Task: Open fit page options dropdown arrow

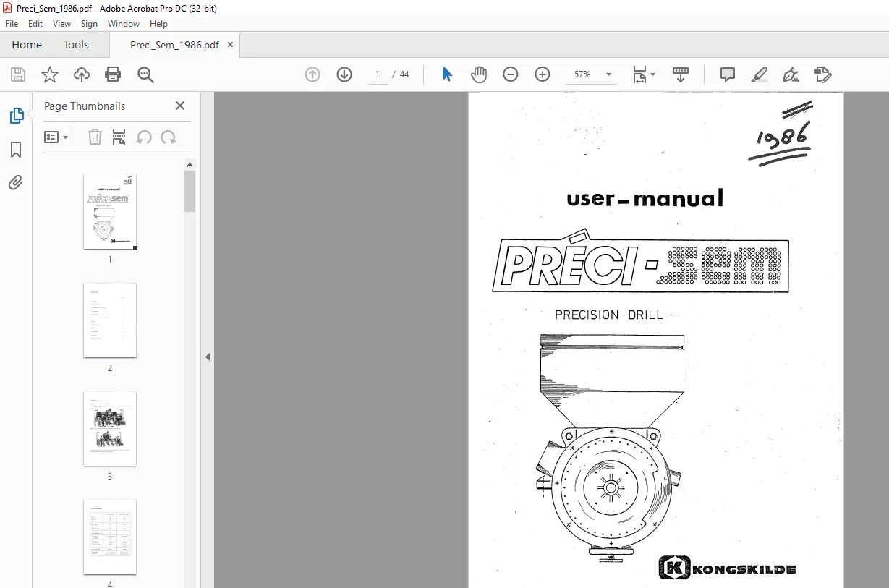Action: pyautogui.click(x=653, y=74)
